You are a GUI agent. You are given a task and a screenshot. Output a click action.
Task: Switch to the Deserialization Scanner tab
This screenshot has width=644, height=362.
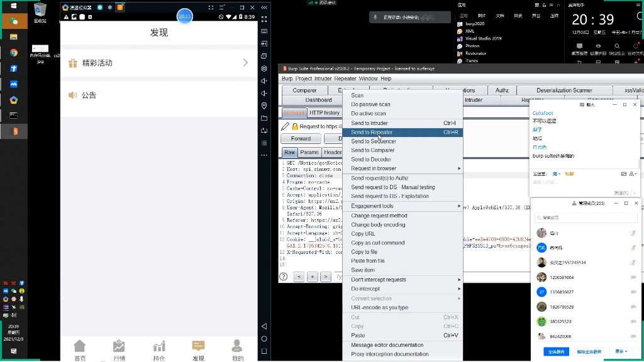(x=564, y=90)
